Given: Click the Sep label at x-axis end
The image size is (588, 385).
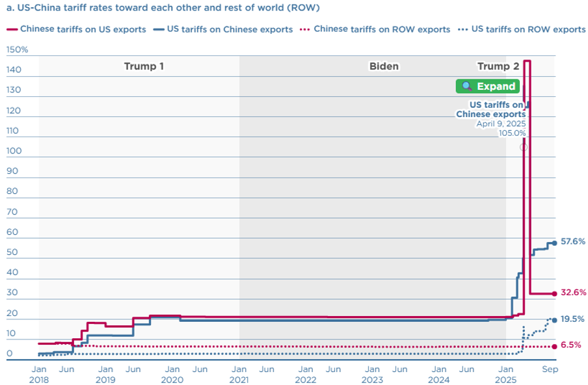Looking at the screenshot, I should (550, 369).
